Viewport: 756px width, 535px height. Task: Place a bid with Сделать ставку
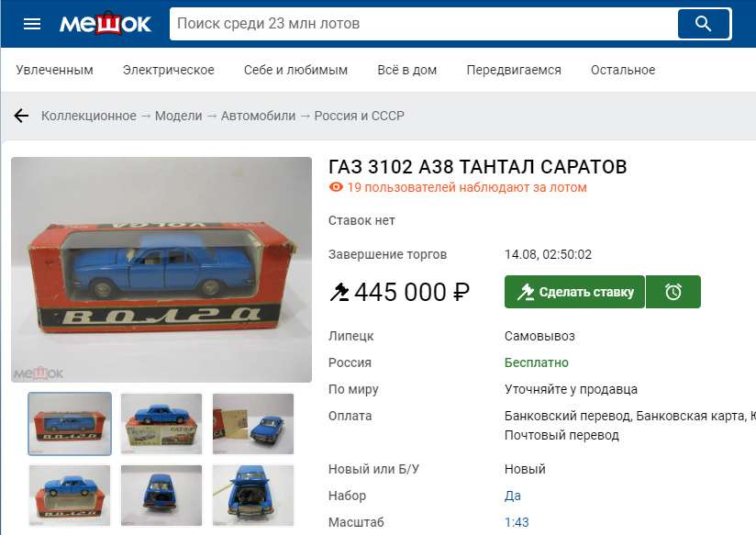point(574,292)
